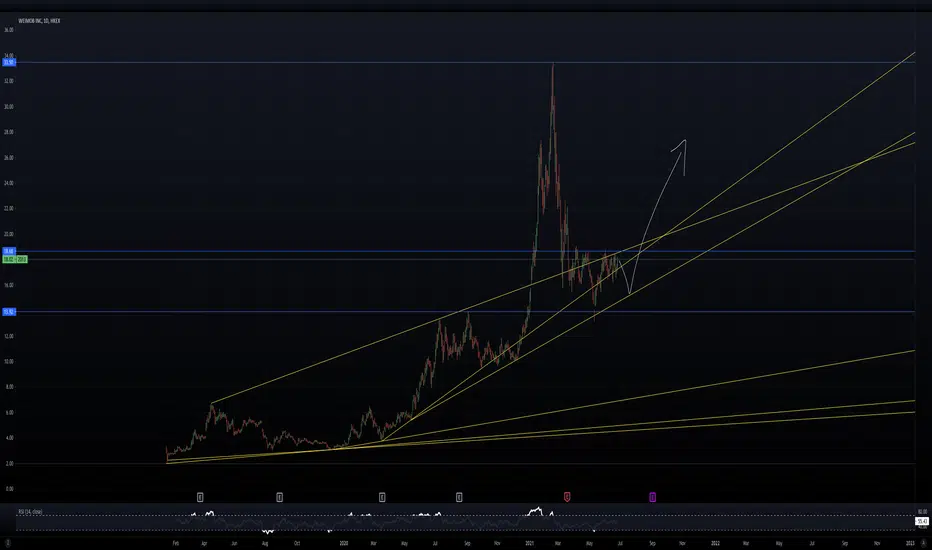The width and height of the screenshot is (932, 550).
Task: Click the RSI value tag 55.43
Action: coord(922,521)
